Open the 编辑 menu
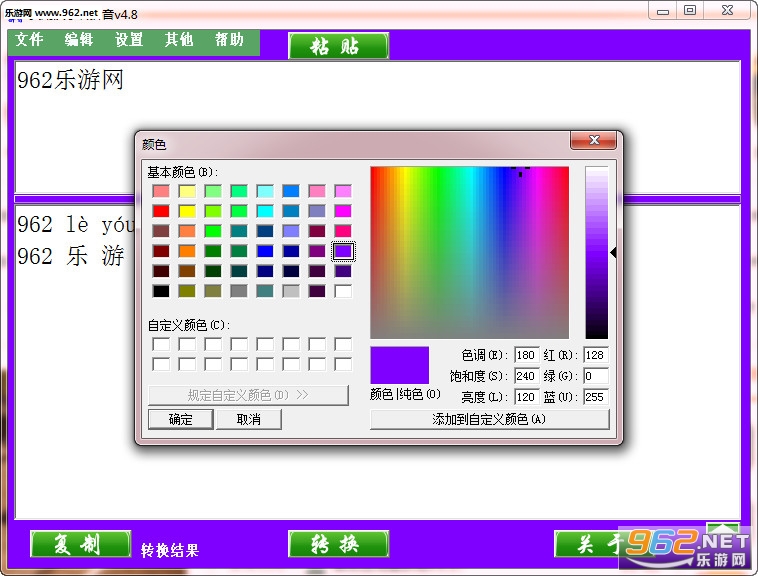 point(79,40)
